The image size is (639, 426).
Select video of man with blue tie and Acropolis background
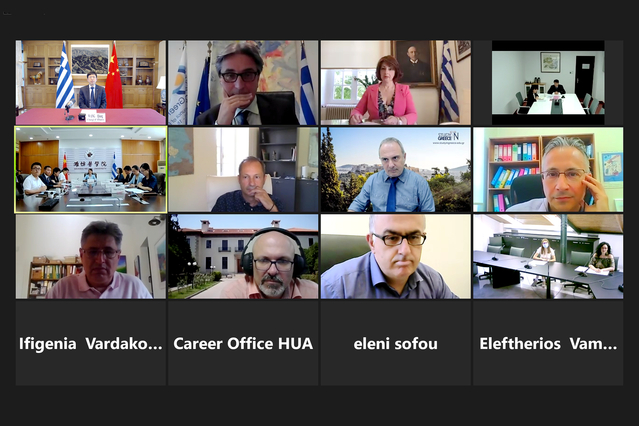coord(396,170)
